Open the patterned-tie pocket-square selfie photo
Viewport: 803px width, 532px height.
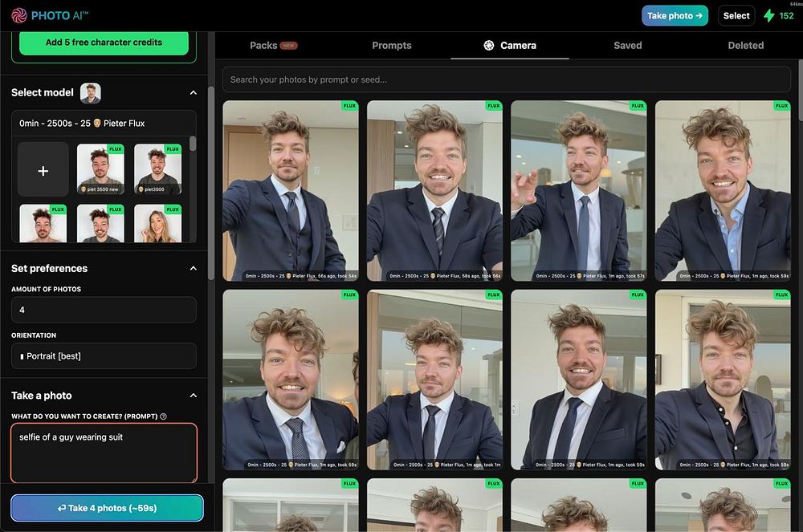click(291, 380)
